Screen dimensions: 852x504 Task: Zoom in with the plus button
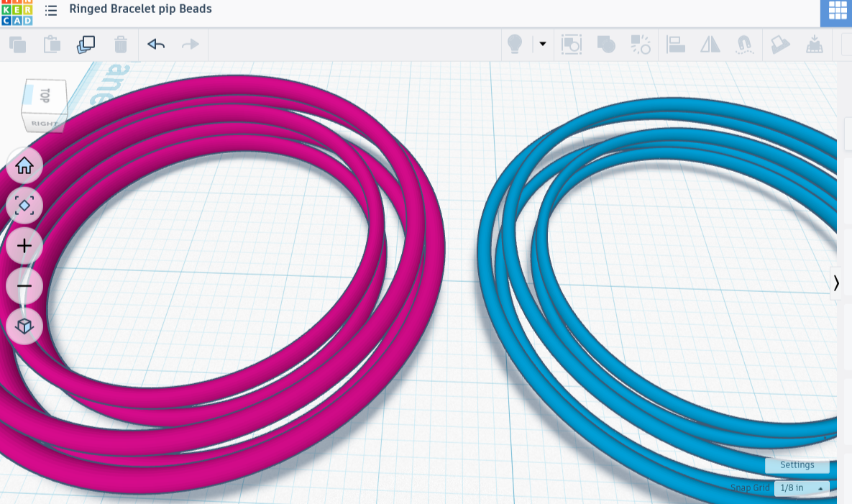click(x=24, y=246)
